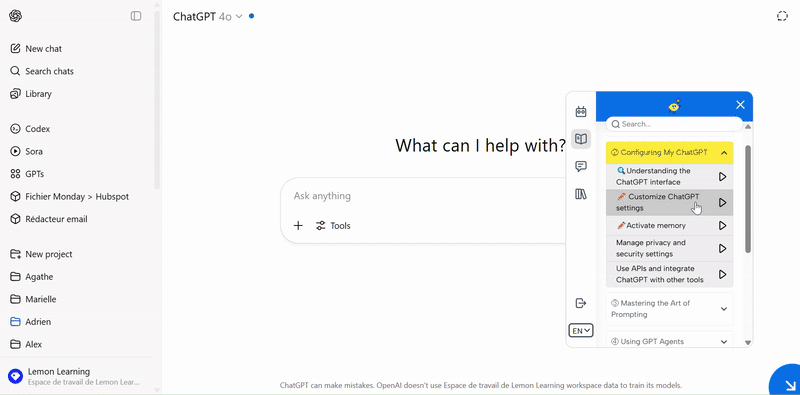Viewport: 800px width, 395px height.
Task: Open the EN language dropdown
Action: click(581, 331)
